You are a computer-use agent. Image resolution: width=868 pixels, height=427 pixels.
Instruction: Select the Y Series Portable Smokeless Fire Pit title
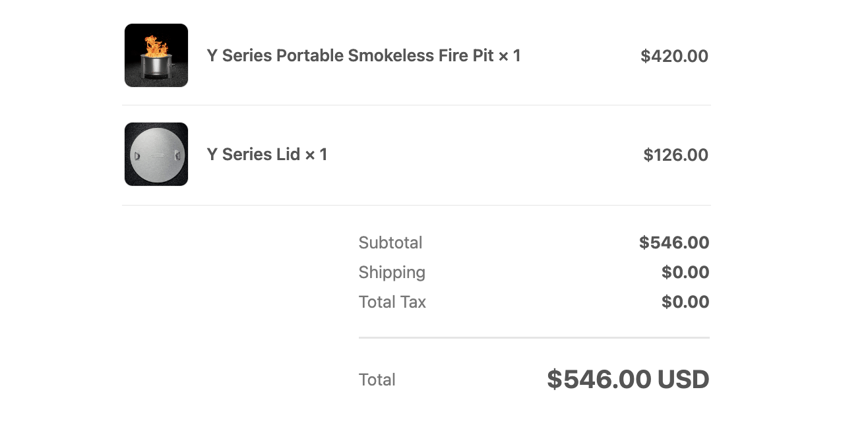pos(350,56)
